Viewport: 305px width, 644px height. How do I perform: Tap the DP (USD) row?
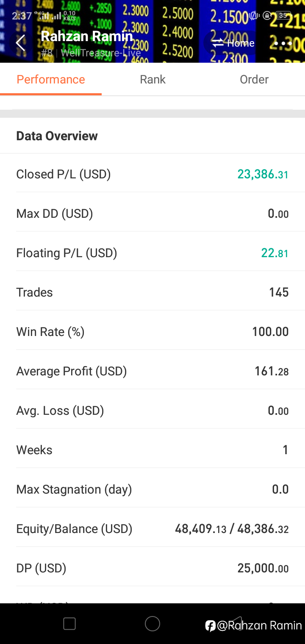click(x=152, y=568)
